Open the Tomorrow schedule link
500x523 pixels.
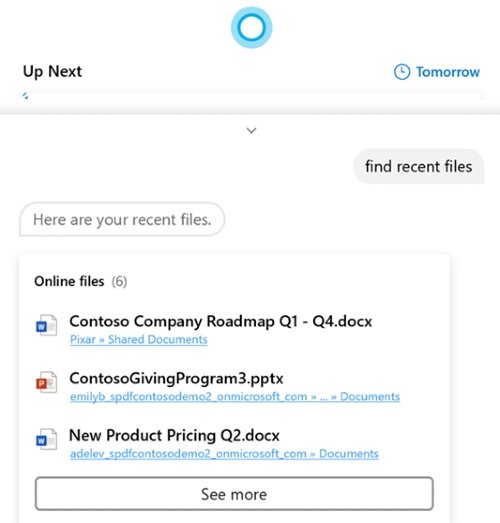[448, 72]
